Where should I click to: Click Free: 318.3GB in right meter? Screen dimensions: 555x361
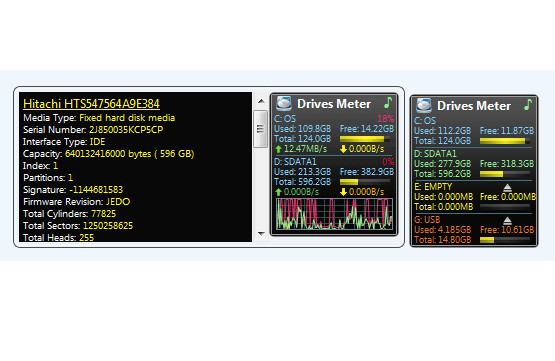507,164
